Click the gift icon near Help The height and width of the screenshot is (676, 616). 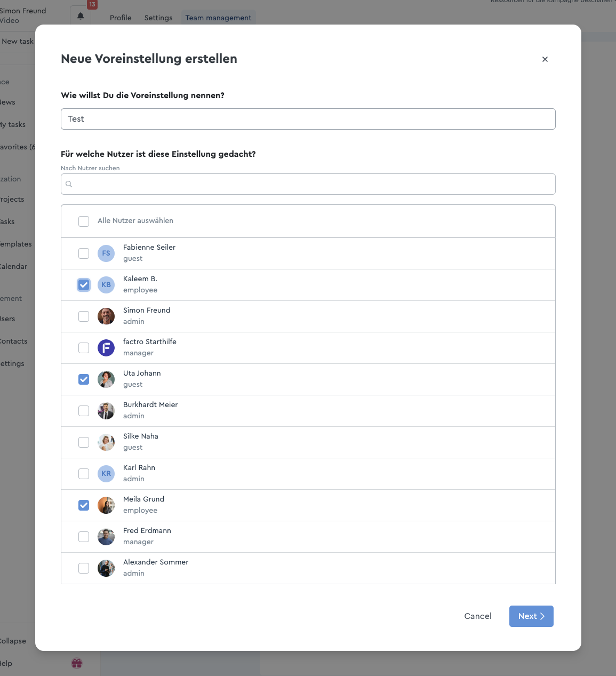[x=77, y=663]
